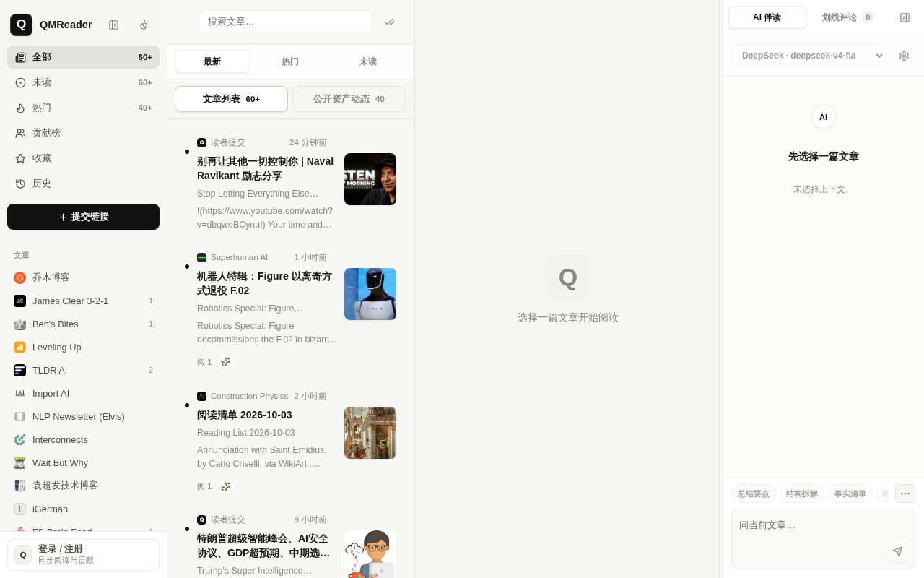Collapse the left sidebar panel icon

113,25
